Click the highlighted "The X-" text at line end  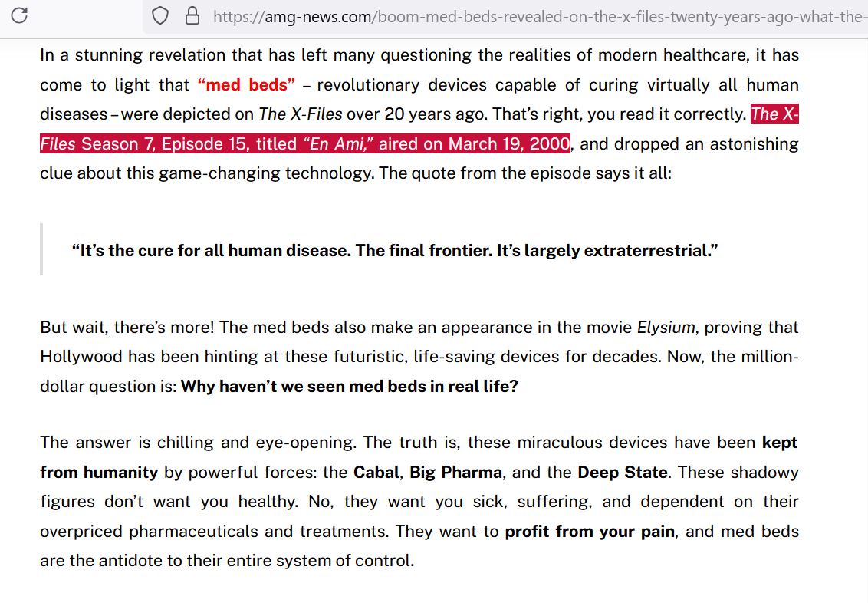[774, 114]
